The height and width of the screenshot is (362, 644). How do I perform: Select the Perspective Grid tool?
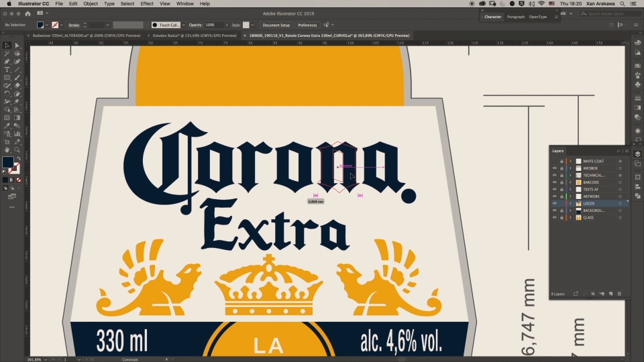tap(17, 109)
